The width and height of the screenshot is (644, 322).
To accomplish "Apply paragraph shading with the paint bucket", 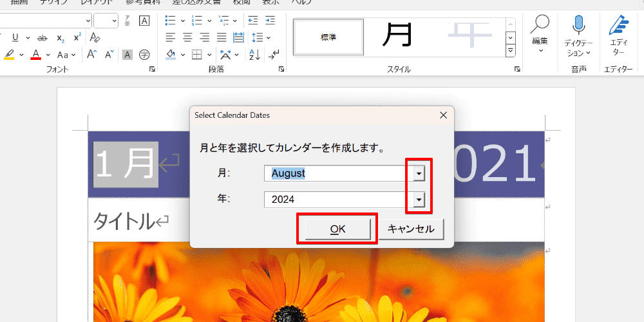I will [x=171, y=55].
